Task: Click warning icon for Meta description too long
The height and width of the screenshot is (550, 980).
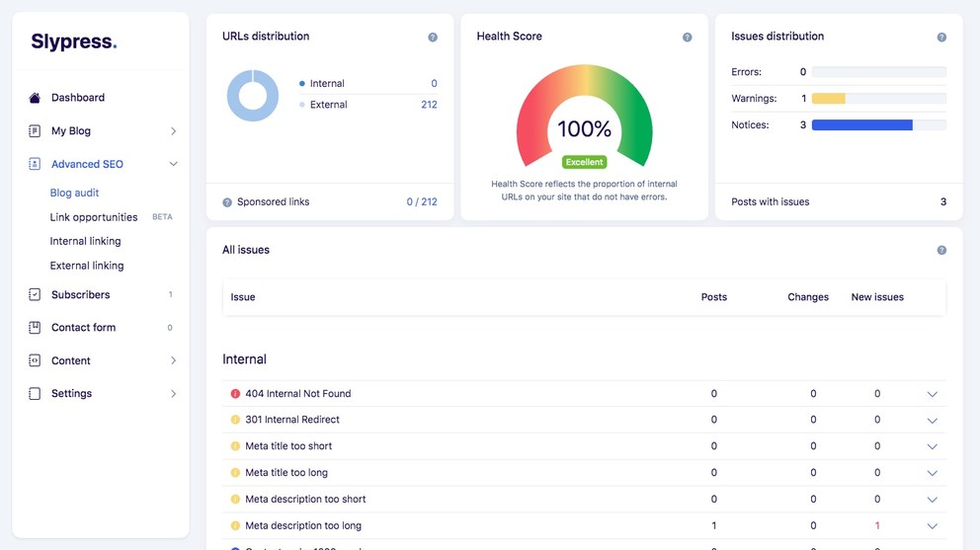Action: tap(235, 525)
